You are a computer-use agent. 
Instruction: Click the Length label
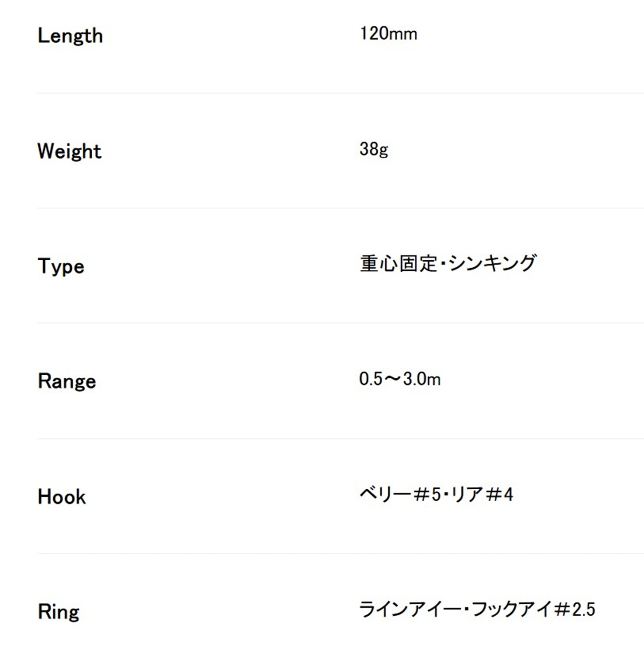[x=70, y=36]
